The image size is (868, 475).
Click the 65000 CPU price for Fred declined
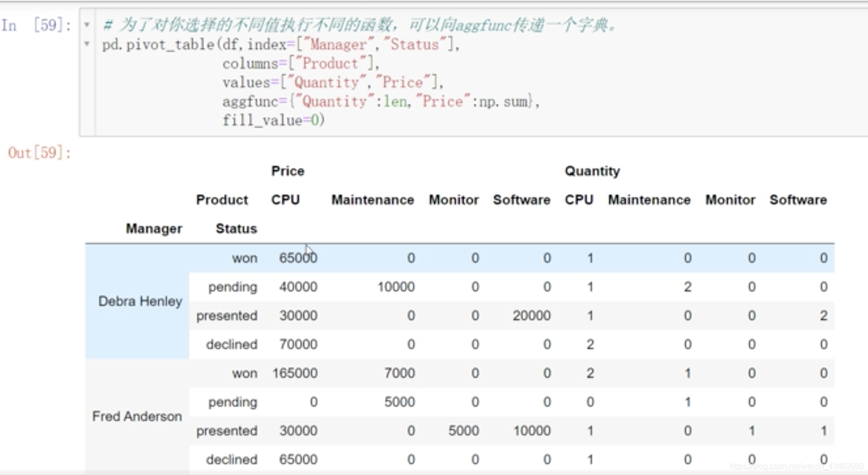[x=298, y=460]
